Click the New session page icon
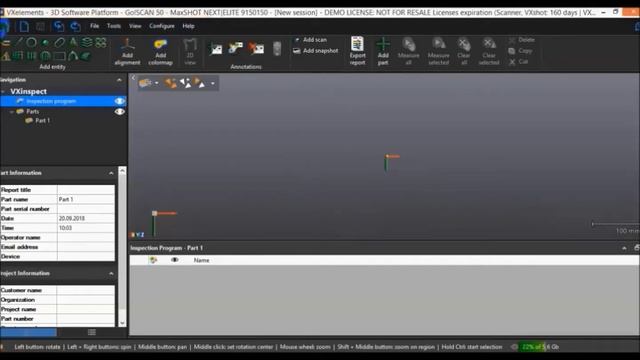640x360 pixels. click(24, 27)
